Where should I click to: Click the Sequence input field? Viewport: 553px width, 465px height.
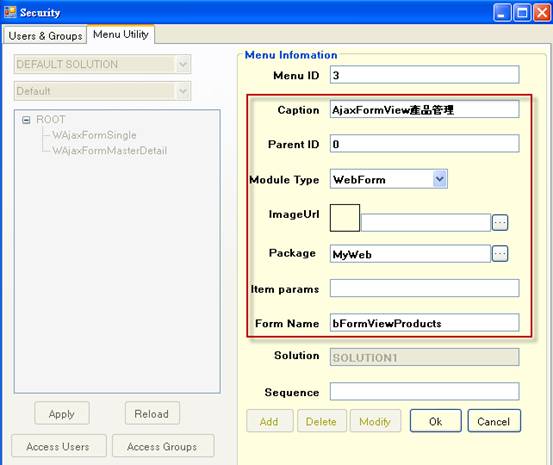425,392
